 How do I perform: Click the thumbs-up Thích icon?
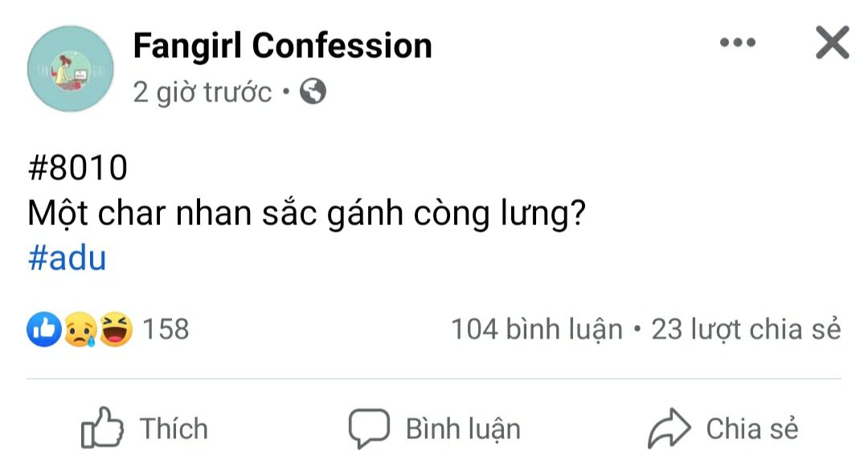(x=102, y=429)
